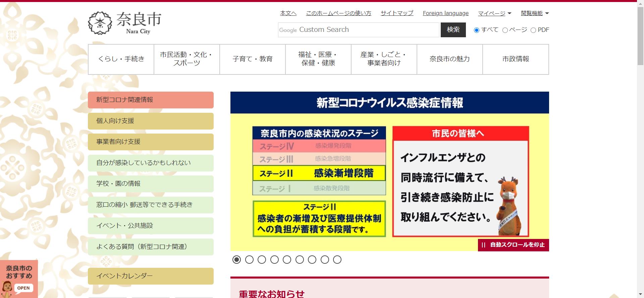Image resolution: width=644 pixels, height=298 pixels.
Task: Open the 奈良市のおすすめ mascot OPEN widget
Action: [19, 279]
